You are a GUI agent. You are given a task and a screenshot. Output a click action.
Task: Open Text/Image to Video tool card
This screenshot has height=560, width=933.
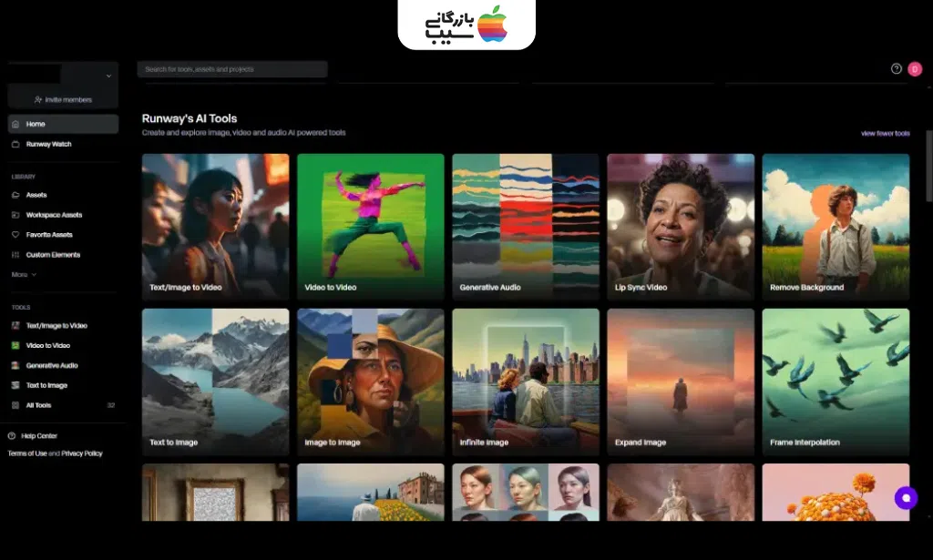pyautogui.click(x=215, y=227)
